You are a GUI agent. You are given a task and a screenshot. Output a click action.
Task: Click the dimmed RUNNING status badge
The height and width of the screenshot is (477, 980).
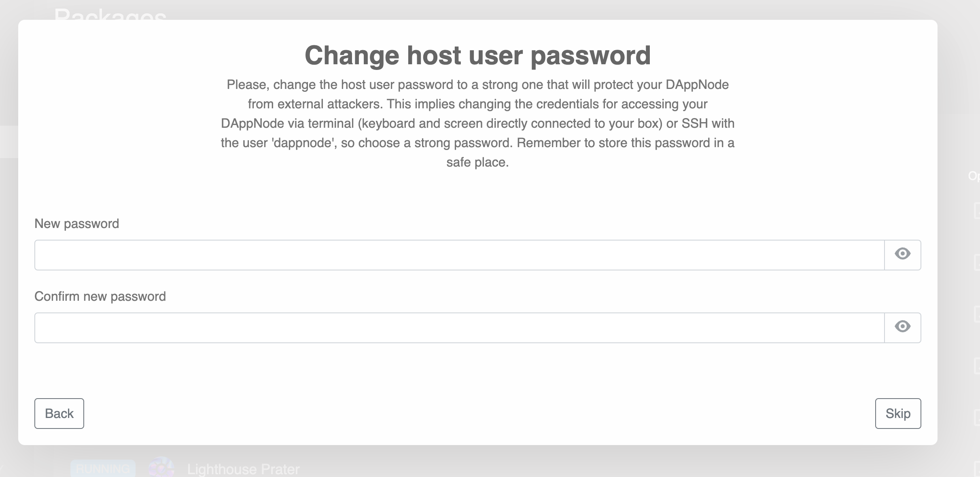tap(103, 469)
